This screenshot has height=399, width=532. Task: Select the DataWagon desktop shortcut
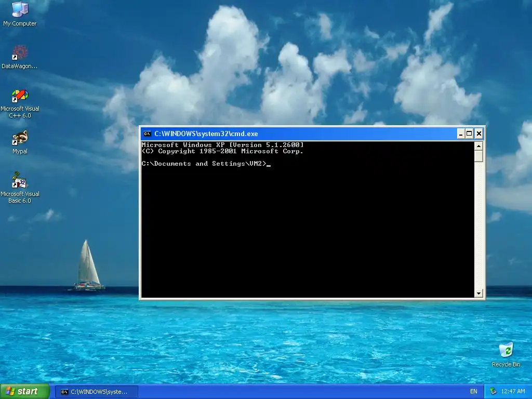point(20,57)
